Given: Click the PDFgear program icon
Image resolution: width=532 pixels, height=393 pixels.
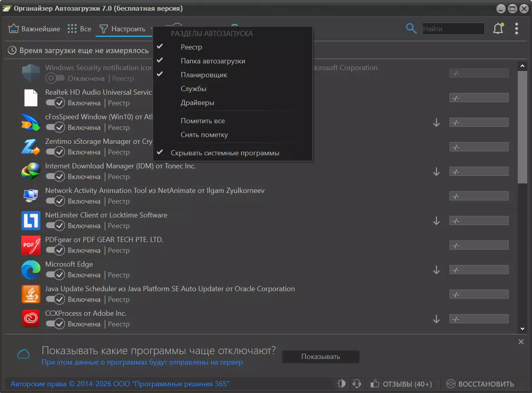Looking at the screenshot, I should 31,245.
